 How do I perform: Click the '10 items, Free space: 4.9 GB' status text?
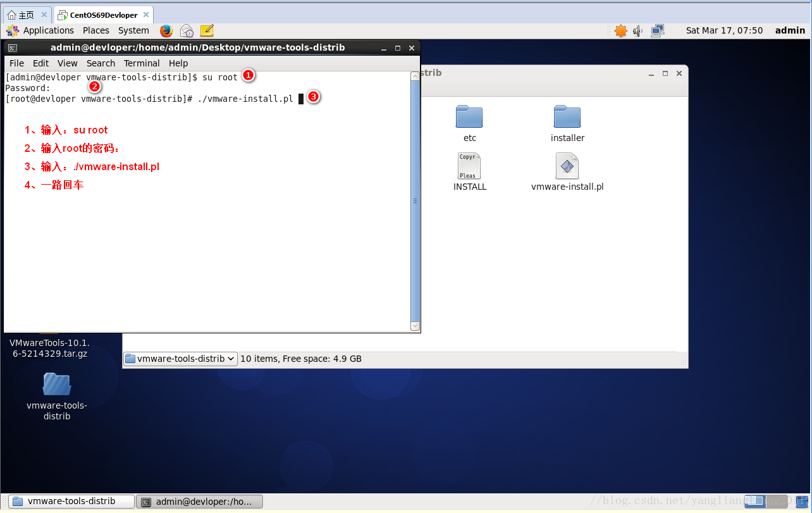301,359
